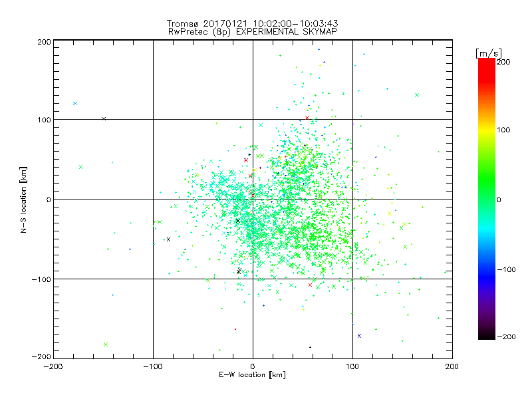Viewport: 532px width, 399px height.
Task: Click the E-W axis tick label "200"
Action: tap(452, 366)
